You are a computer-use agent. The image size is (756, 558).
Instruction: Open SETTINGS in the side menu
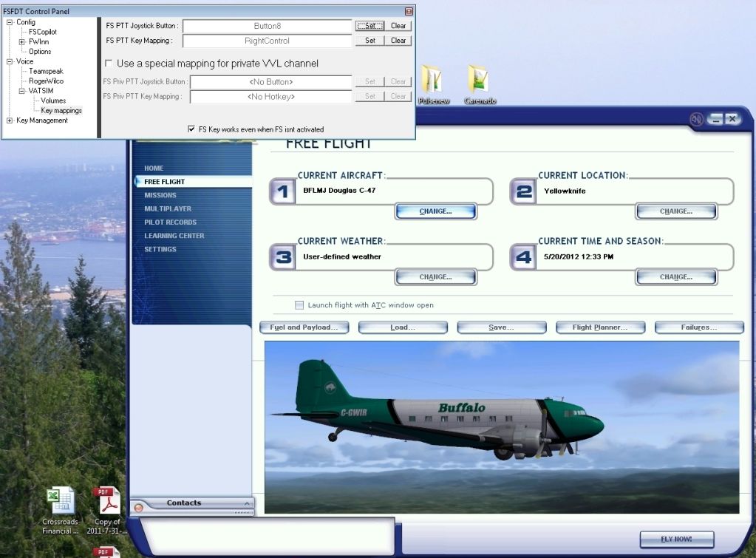pyautogui.click(x=160, y=249)
